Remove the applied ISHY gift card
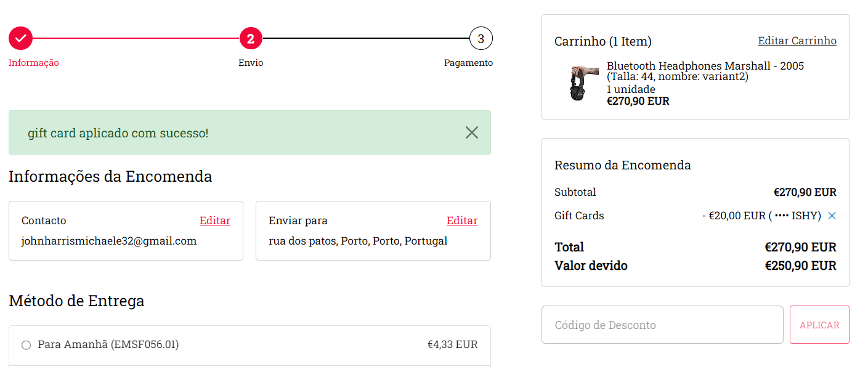 click(x=832, y=216)
